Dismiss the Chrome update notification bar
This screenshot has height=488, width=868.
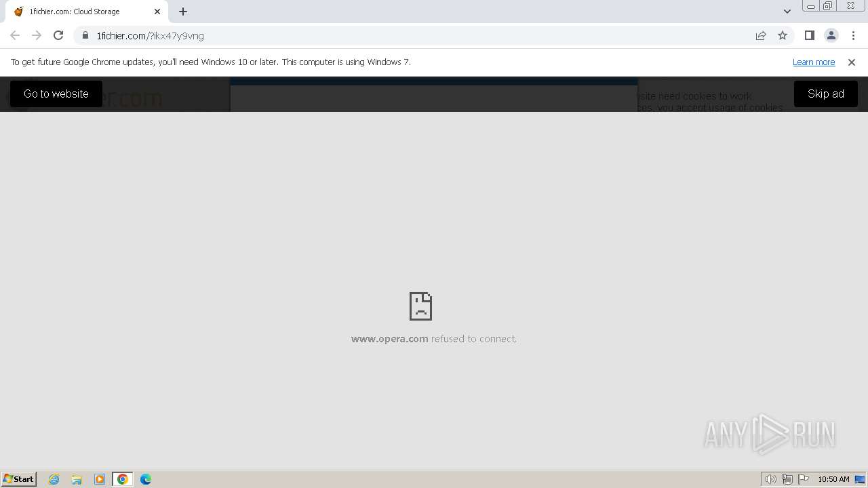coord(852,62)
